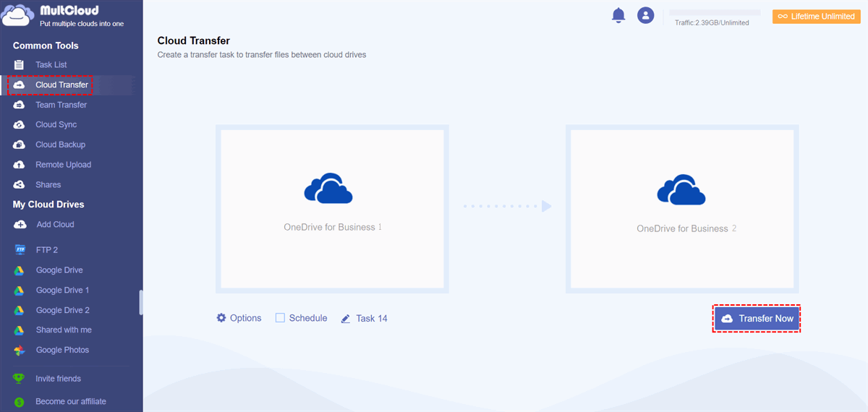Click OneDrive for Business 1 cloud icon

pyautogui.click(x=328, y=189)
